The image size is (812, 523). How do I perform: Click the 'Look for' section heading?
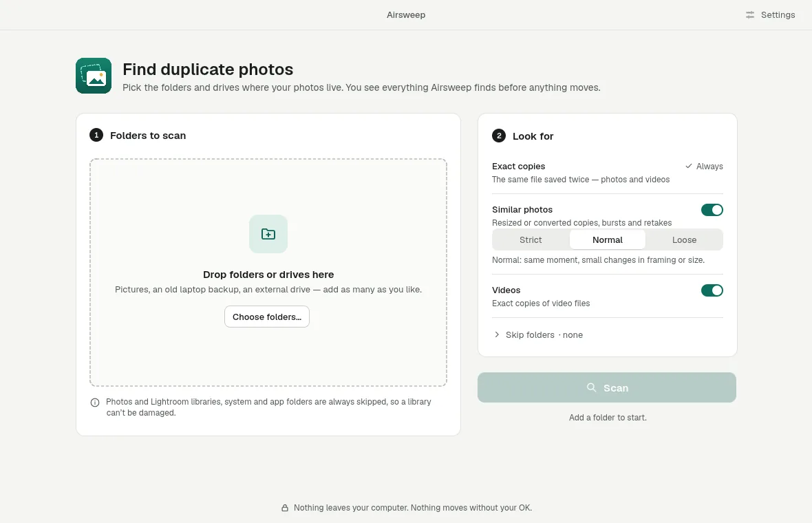click(x=533, y=136)
